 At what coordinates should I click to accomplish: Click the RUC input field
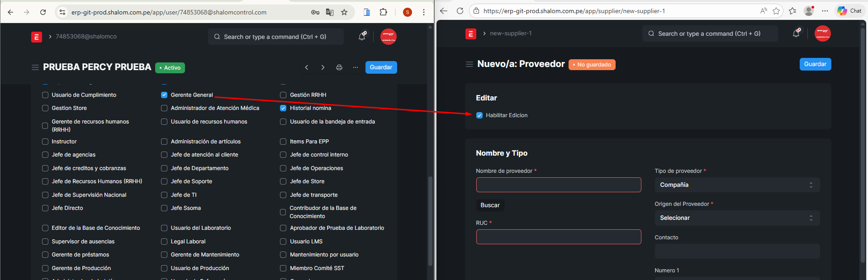(x=558, y=237)
